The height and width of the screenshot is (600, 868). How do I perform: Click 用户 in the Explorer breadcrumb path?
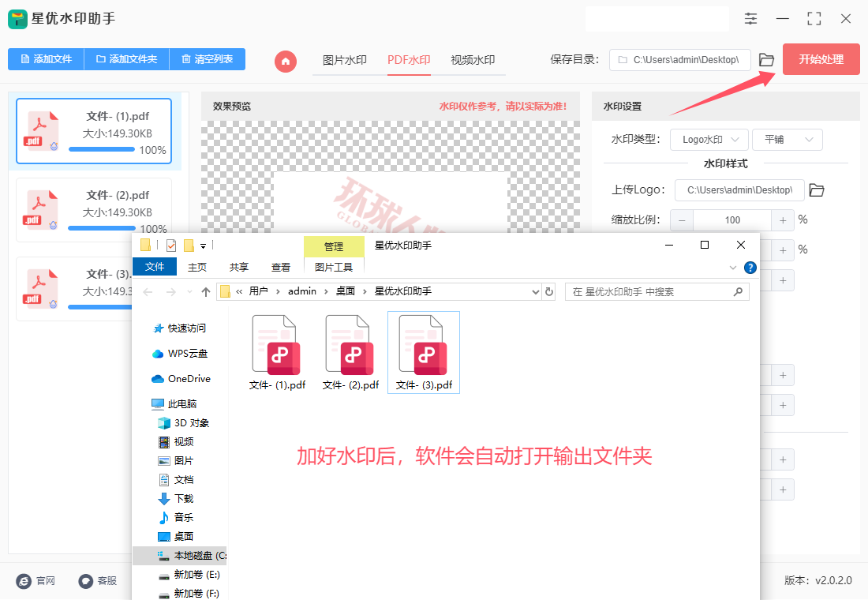click(259, 291)
